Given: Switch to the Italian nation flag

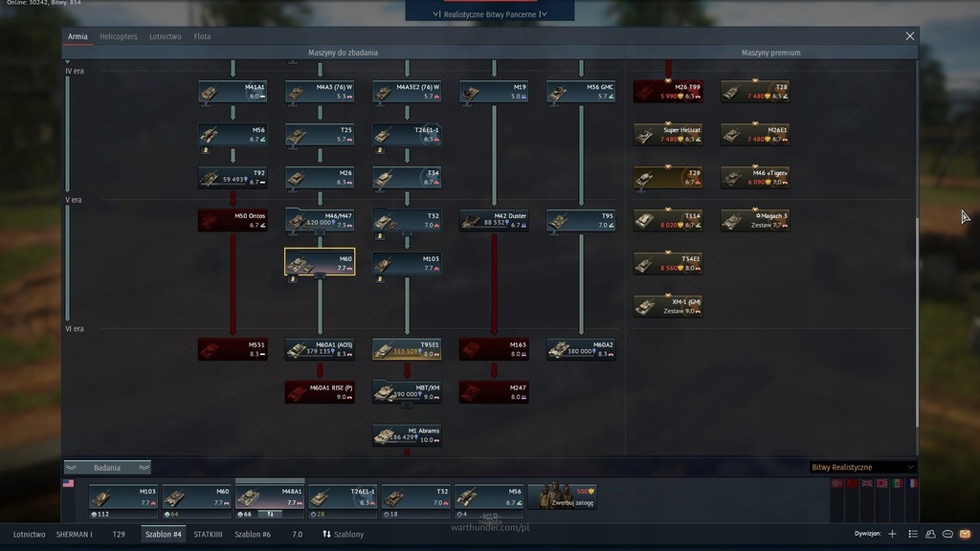Looking at the screenshot, I should [898, 483].
